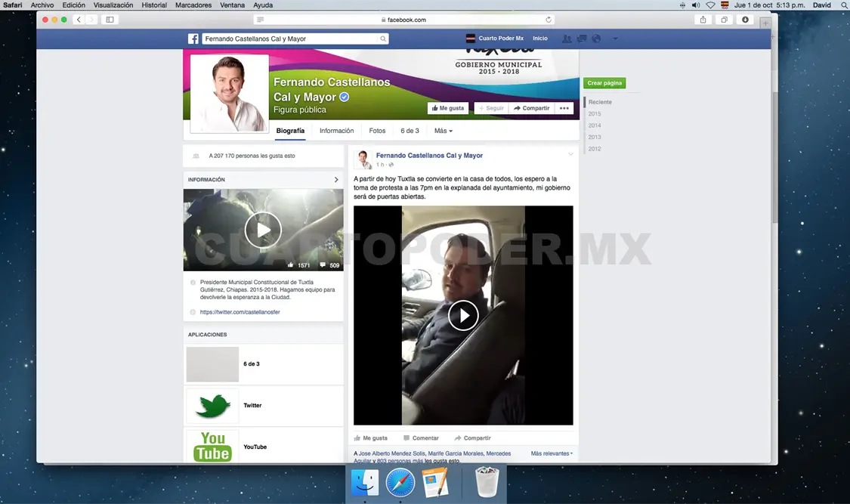Click the Safari address bar facebook.com
Image resolution: width=850 pixels, height=504 pixels.
[404, 20]
